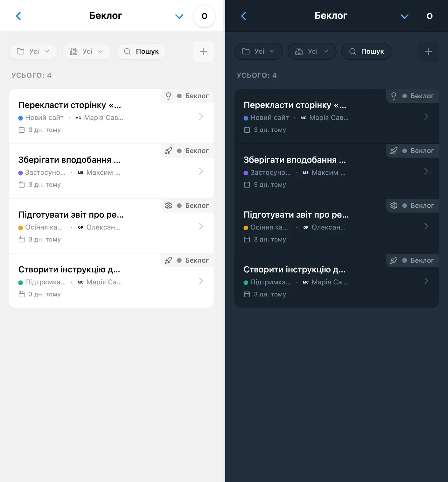448x482 pixels.
Task: Click green dot of Підтримка project, dark panel
Action: (246, 283)
